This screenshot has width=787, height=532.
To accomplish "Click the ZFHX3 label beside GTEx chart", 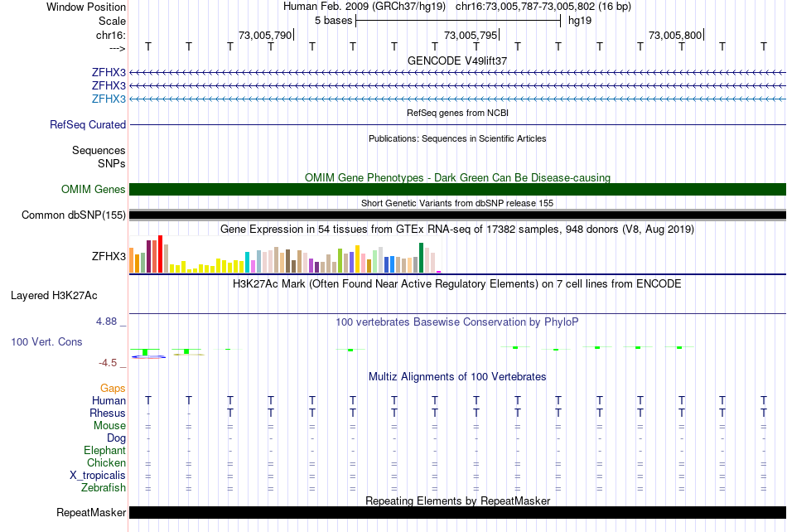I will [x=109, y=256].
